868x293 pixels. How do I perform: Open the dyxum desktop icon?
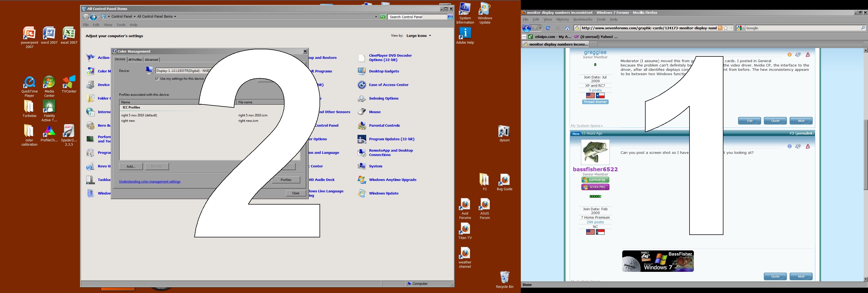(505, 133)
